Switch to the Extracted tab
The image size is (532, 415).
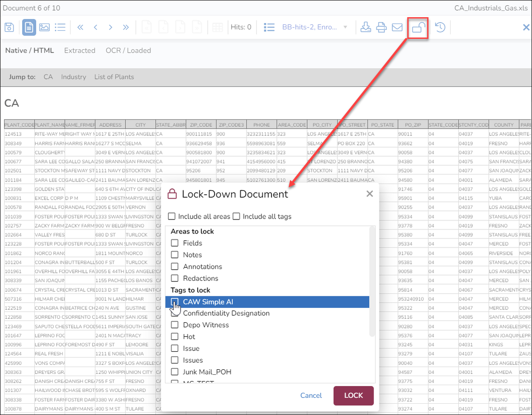[80, 51]
